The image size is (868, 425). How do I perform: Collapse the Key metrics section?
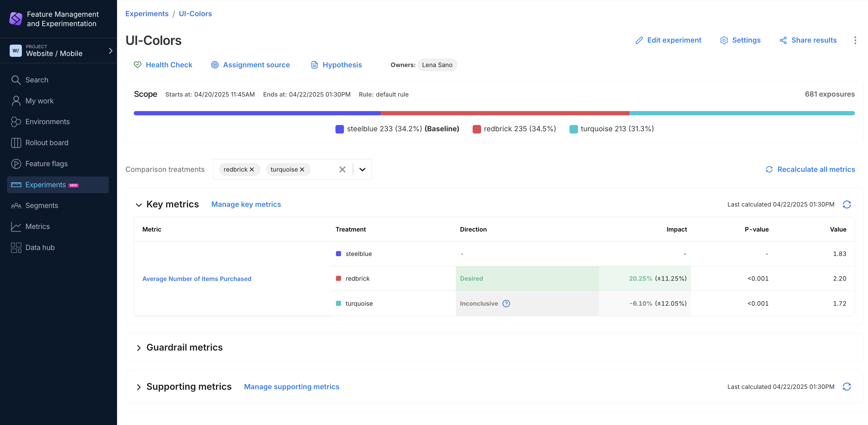(139, 205)
